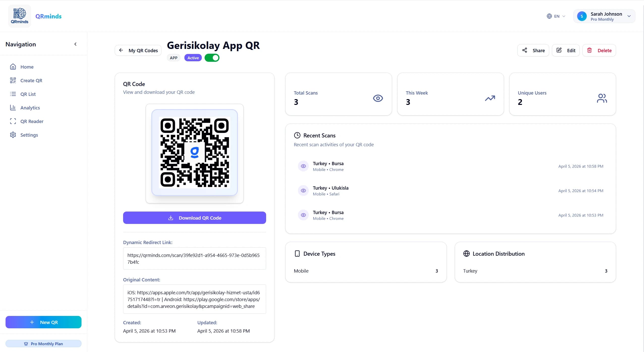Viewport: 644px width, 352px height.
Task: Select the Create QR icon in sidebar
Action: [x=13, y=80]
